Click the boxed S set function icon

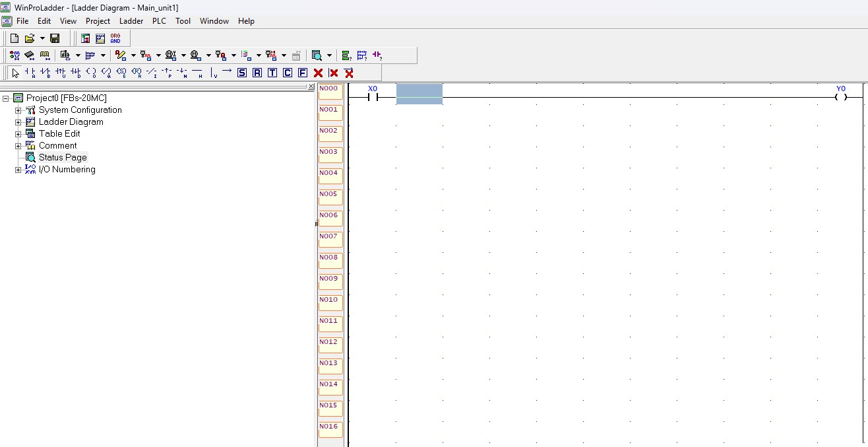tap(241, 73)
